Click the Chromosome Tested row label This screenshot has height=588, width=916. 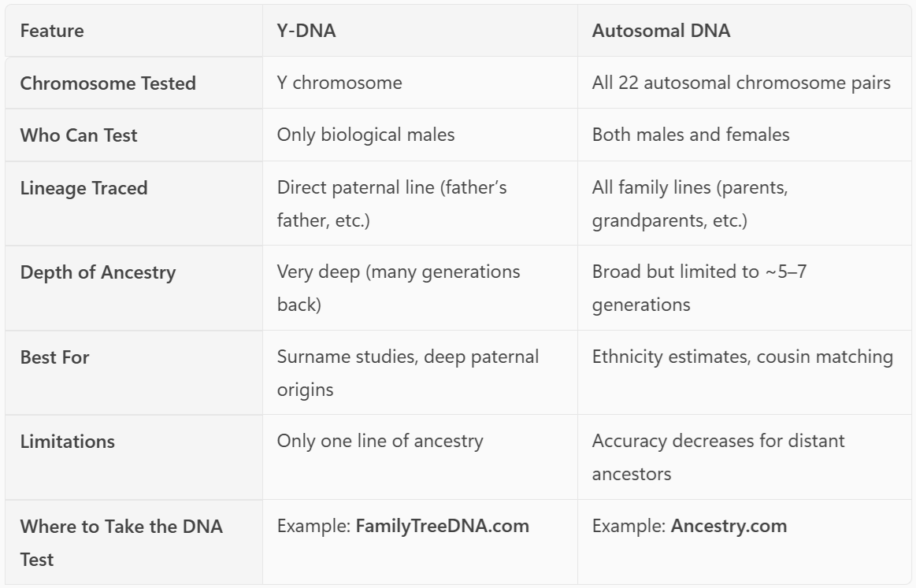click(x=108, y=83)
